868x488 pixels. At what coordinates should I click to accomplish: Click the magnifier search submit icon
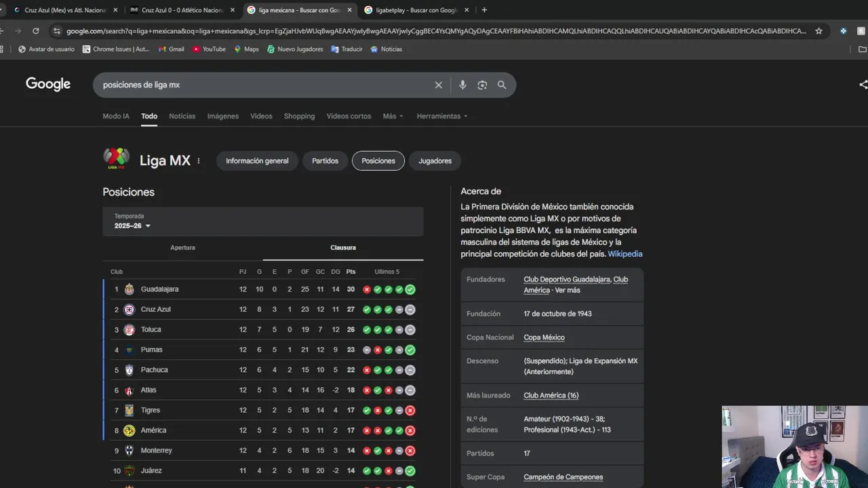[502, 85]
